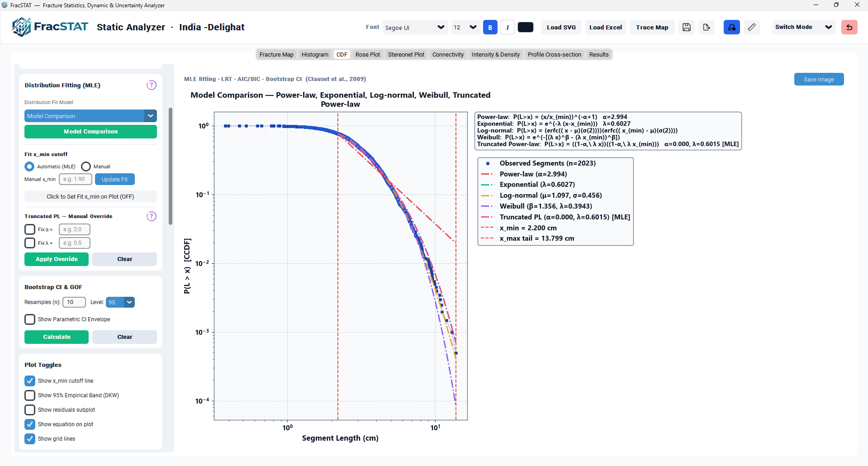Toggle Click to Set Fit x_min on Plot

pyautogui.click(x=90, y=197)
